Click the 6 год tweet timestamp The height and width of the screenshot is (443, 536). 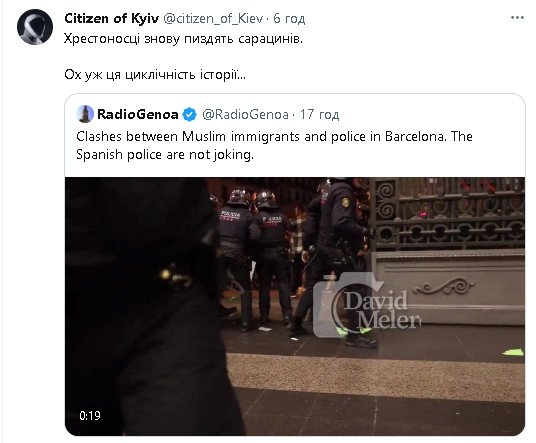point(289,18)
